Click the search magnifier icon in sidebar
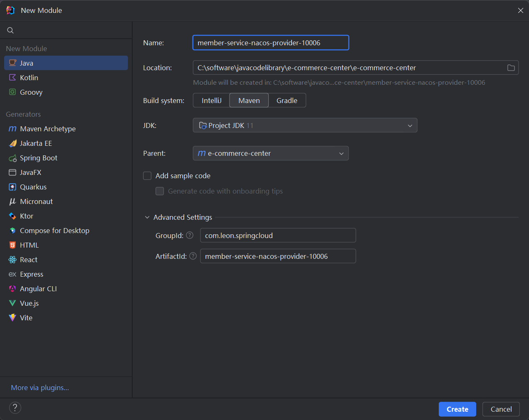The width and height of the screenshot is (529, 420). pos(10,30)
